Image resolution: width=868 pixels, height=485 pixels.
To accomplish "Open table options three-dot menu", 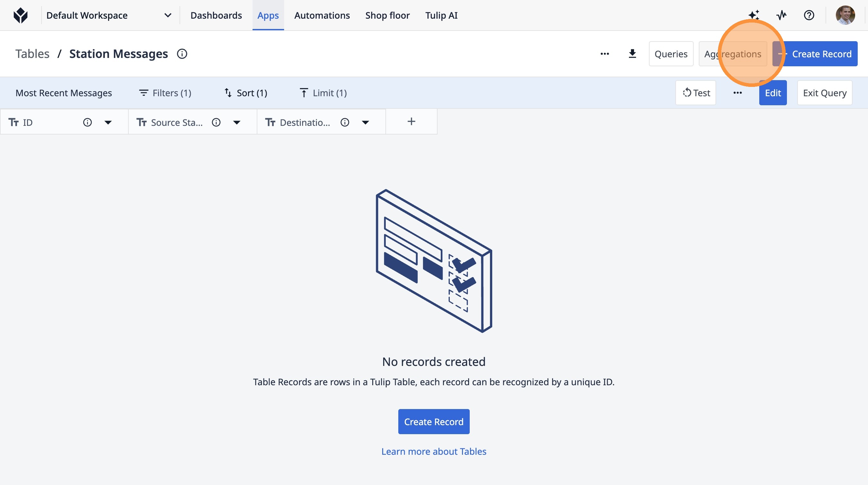I will click(605, 54).
